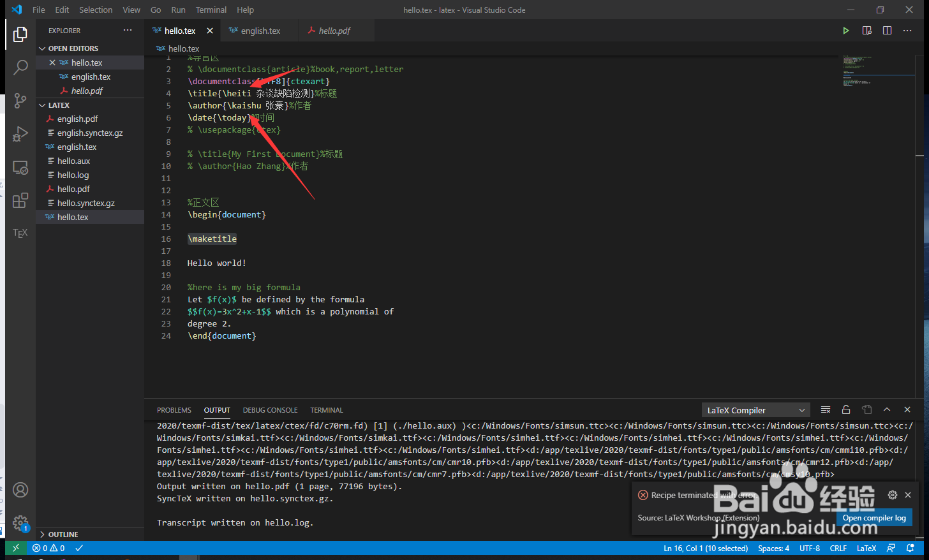
Task: Switch to the english.tex editor tab
Action: 260,31
